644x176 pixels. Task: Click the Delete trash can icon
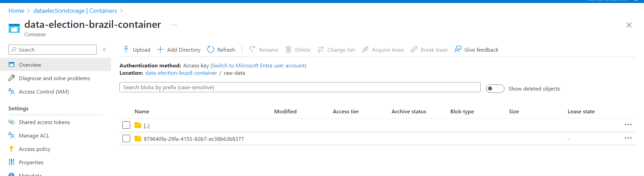pyautogui.click(x=288, y=50)
